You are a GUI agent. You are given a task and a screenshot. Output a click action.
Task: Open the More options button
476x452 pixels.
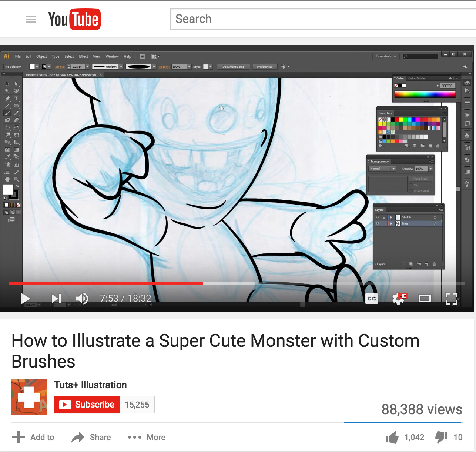(x=147, y=438)
